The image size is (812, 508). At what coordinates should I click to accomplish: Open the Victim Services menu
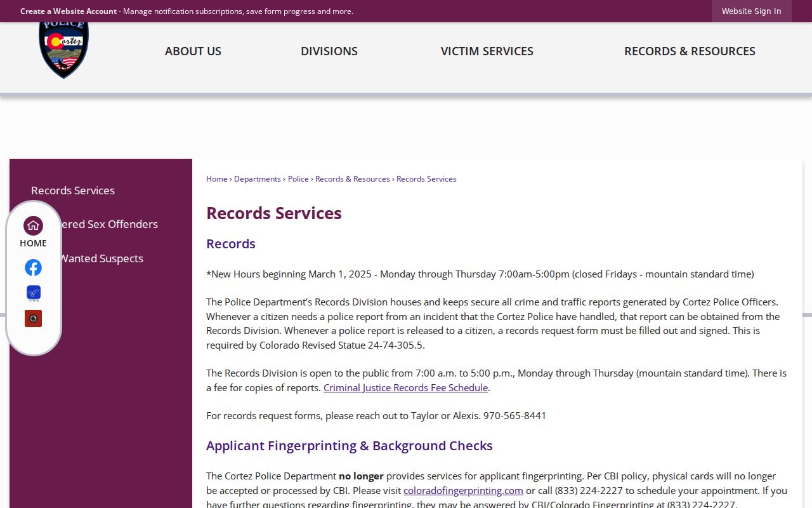487,51
